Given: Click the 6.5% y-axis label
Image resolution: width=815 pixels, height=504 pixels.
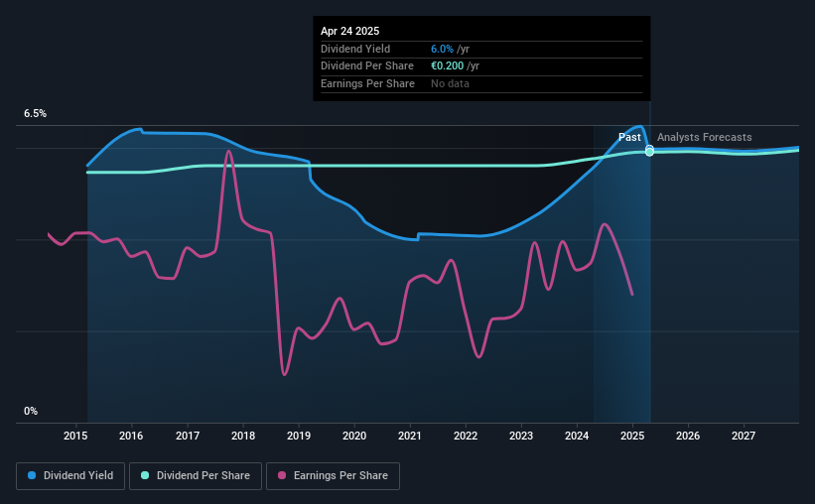Looking at the screenshot, I should click(x=35, y=113).
